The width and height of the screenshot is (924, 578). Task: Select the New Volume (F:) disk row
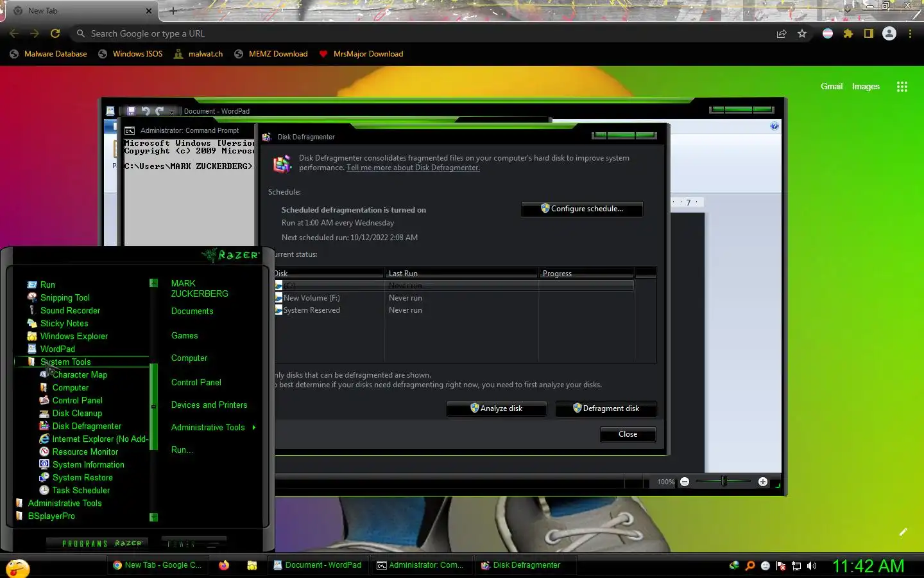(454, 298)
